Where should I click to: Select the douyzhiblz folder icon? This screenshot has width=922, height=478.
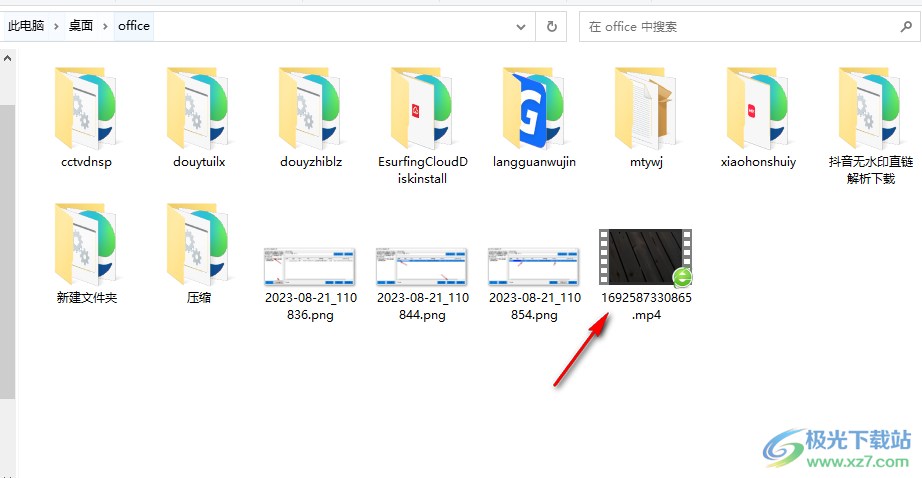pyautogui.click(x=310, y=108)
